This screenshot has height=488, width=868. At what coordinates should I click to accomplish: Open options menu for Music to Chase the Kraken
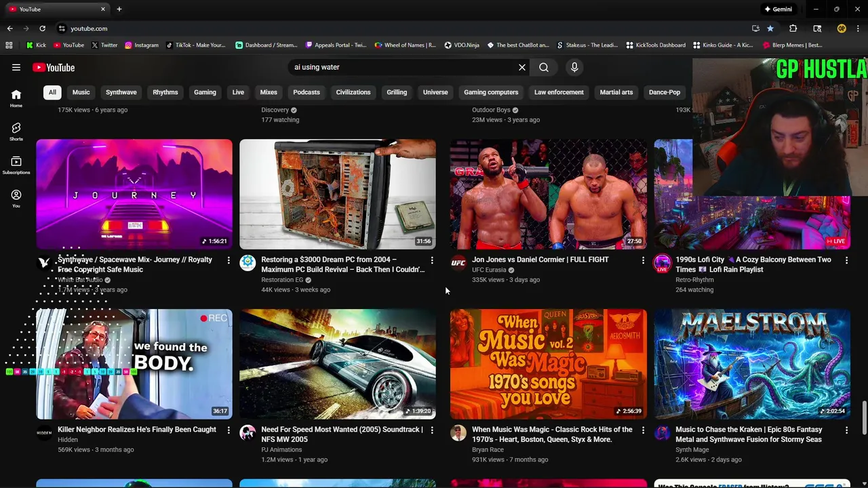pyautogui.click(x=846, y=430)
